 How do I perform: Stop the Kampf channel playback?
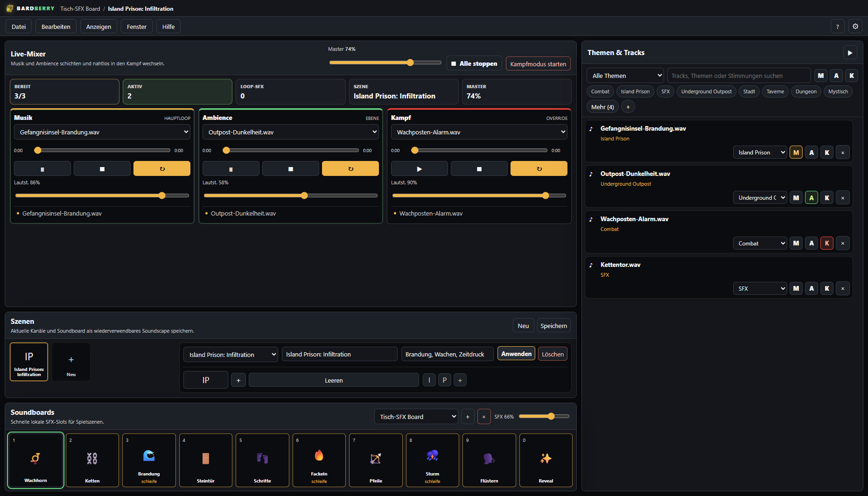479,168
